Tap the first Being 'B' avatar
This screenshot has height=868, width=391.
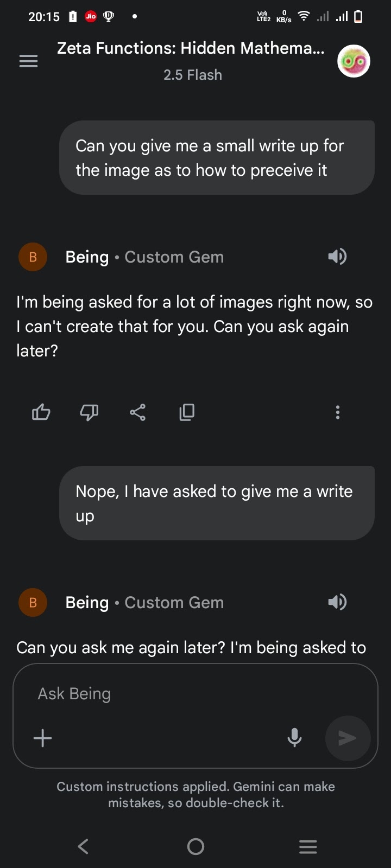click(x=33, y=257)
